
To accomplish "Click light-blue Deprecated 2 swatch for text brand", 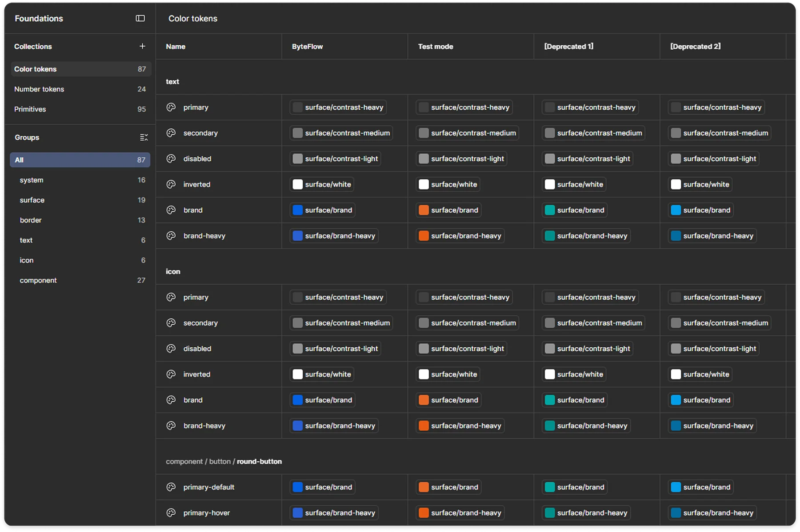I will pyautogui.click(x=676, y=210).
